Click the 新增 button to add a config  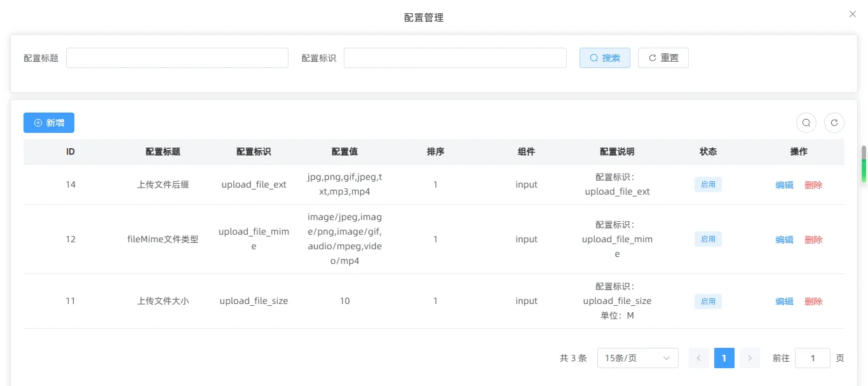click(48, 122)
